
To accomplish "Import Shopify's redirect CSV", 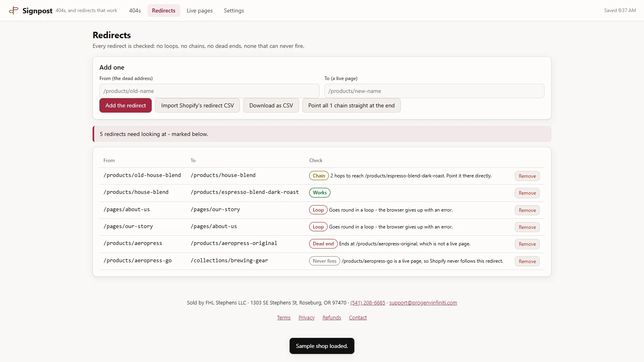I will click(197, 105).
